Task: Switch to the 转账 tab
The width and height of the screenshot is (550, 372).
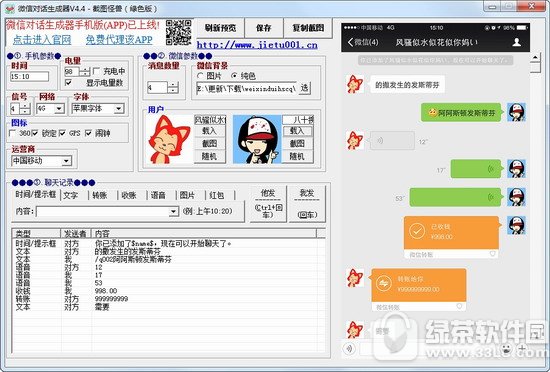Action: (x=100, y=195)
